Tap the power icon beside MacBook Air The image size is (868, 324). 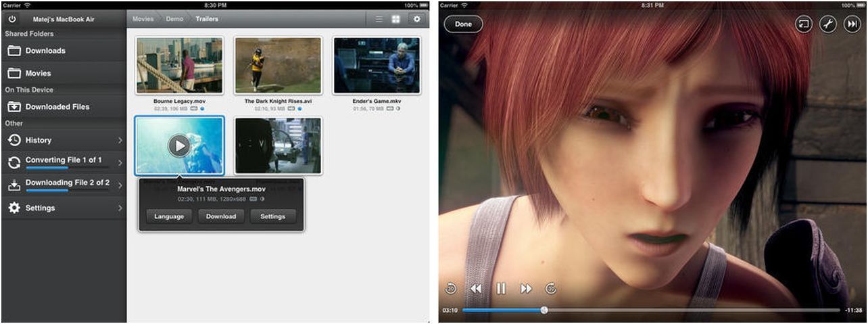(x=12, y=20)
